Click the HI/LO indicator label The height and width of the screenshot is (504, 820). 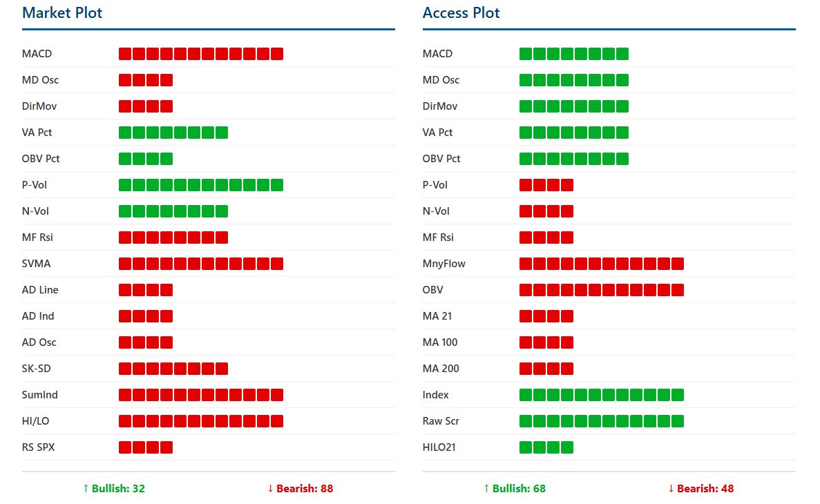pyautogui.click(x=36, y=421)
